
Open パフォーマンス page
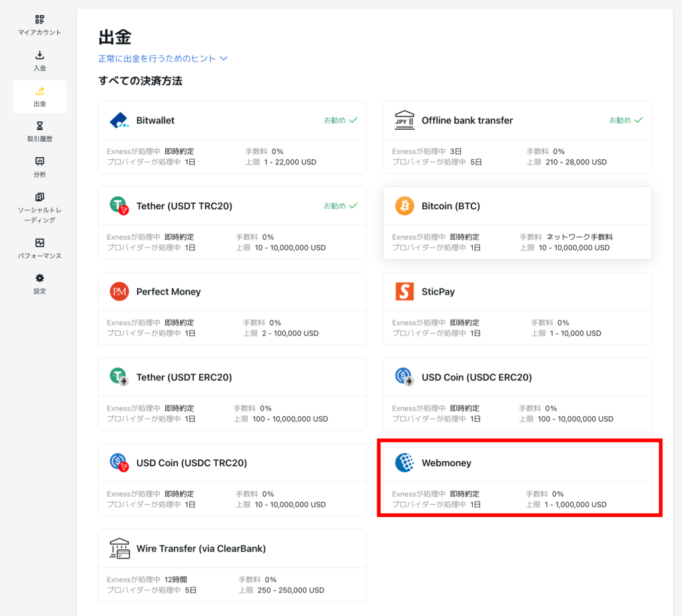(x=39, y=249)
